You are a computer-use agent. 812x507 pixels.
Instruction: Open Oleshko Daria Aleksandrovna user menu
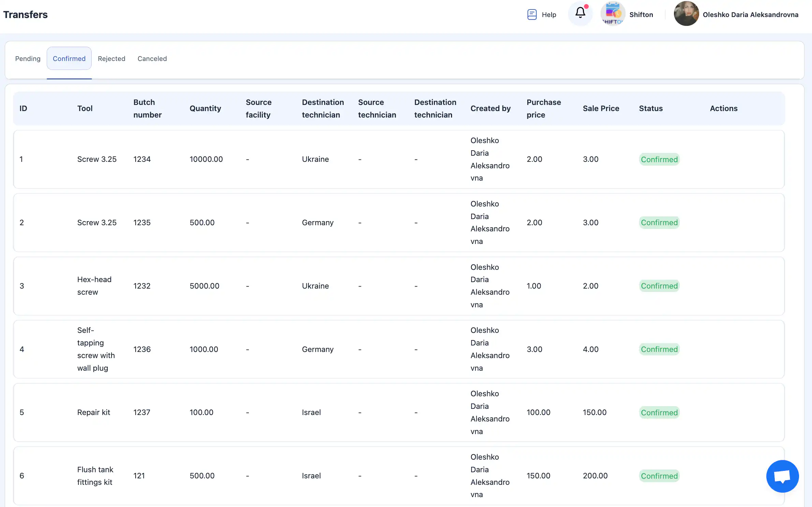coord(750,15)
